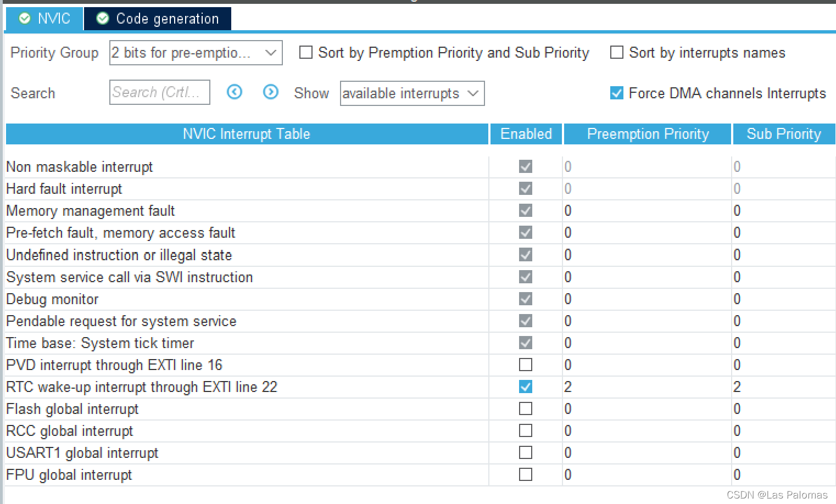Click System tick timer enabled checkbox

[526, 343]
